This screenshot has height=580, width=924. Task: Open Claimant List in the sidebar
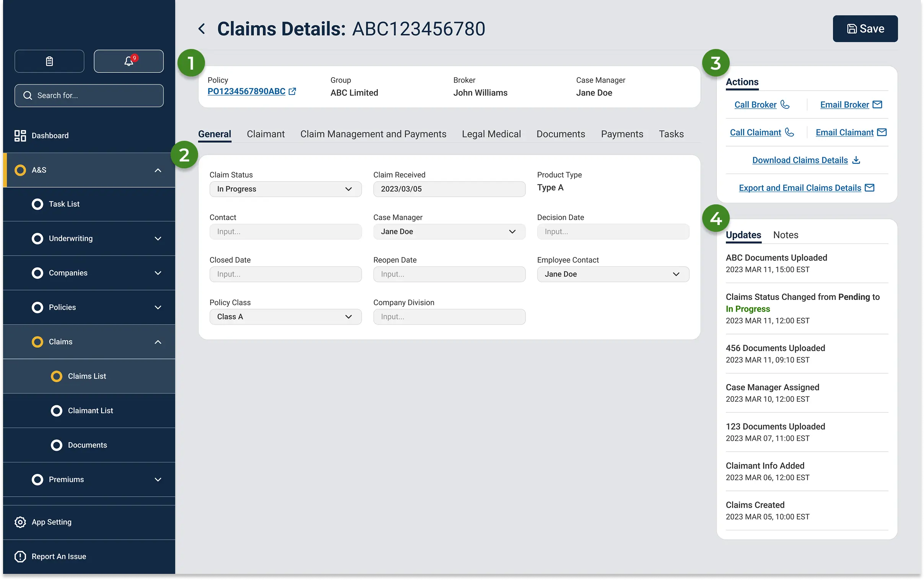tap(91, 411)
